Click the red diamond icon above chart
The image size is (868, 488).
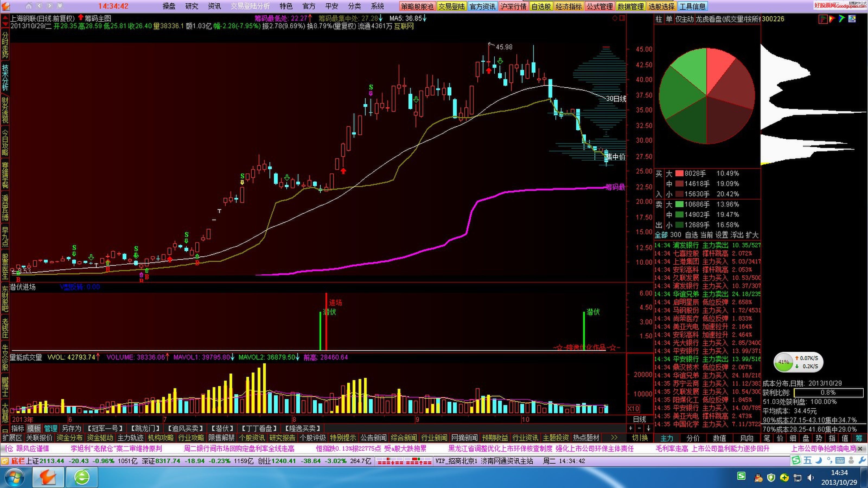[615, 18]
